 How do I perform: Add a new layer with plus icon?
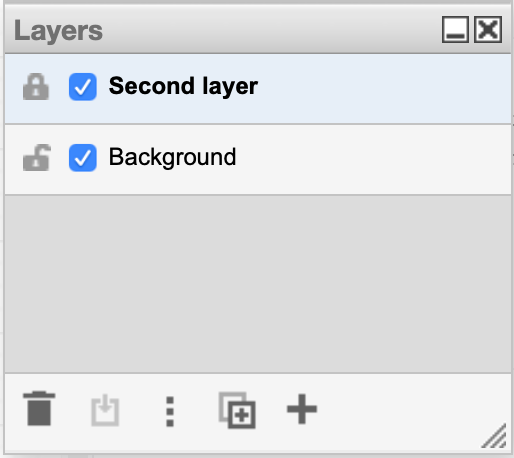tap(302, 409)
